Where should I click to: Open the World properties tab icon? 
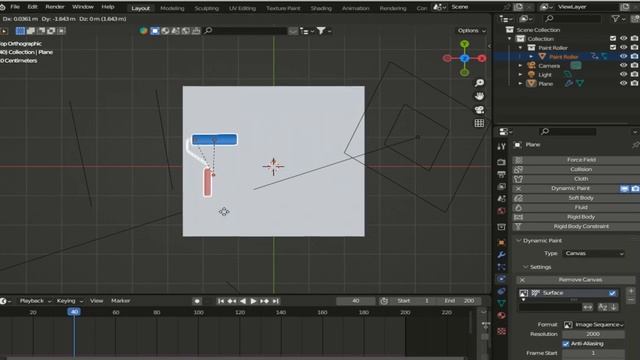(x=502, y=211)
